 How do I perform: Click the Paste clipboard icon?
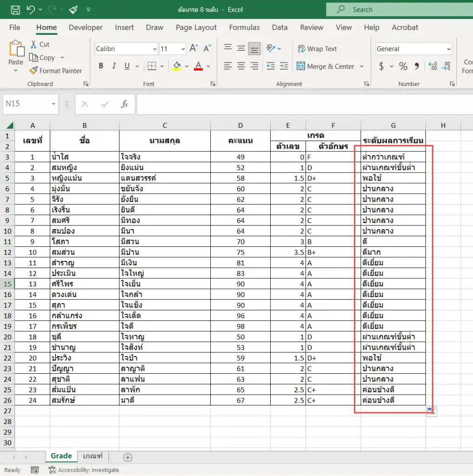pyautogui.click(x=16, y=48)
